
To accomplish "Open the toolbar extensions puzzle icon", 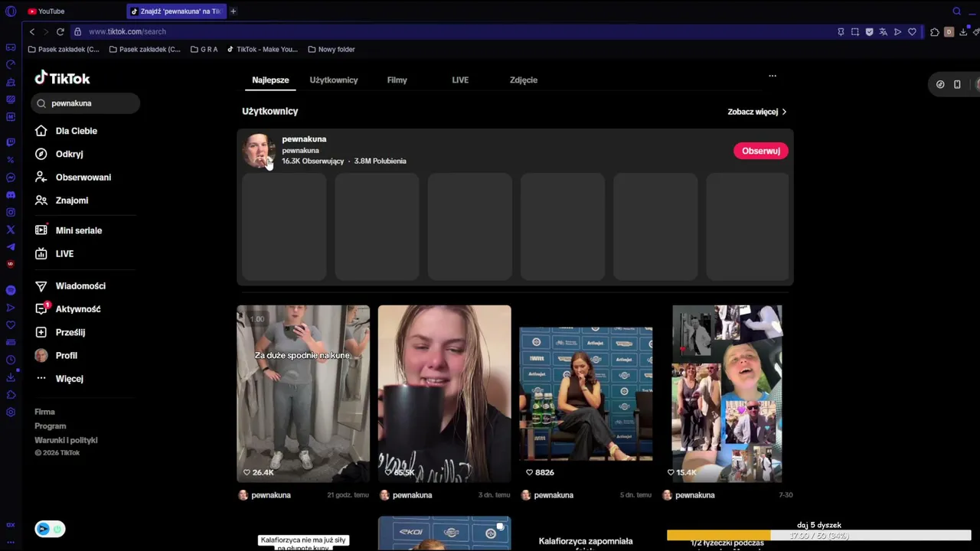I will coord(935,32).
